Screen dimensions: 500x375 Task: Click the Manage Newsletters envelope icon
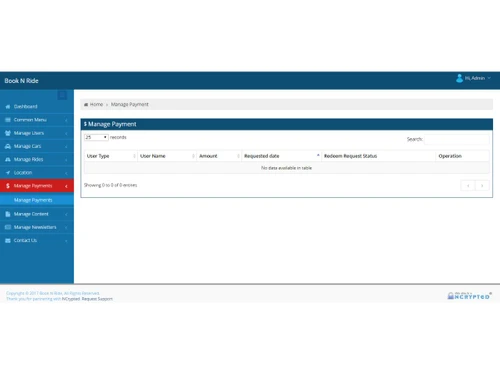click(x=8, y=227)
